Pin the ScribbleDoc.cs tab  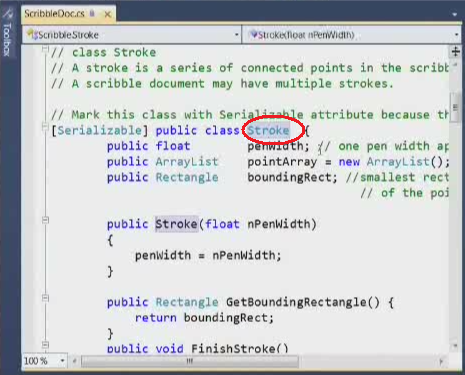click(x=92, y=14)
